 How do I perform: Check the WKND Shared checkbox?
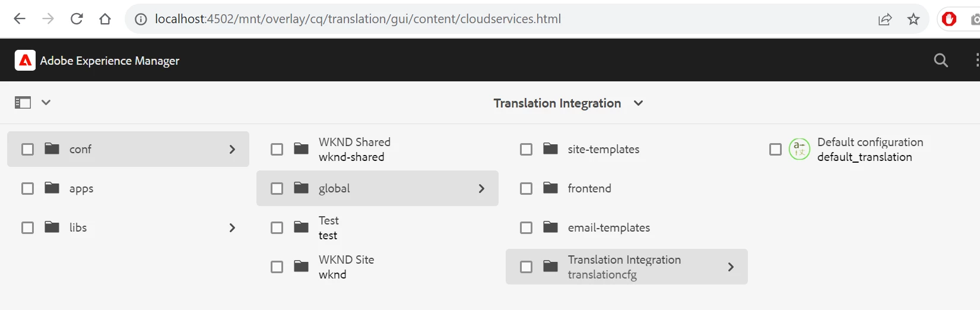click(277, 149)
